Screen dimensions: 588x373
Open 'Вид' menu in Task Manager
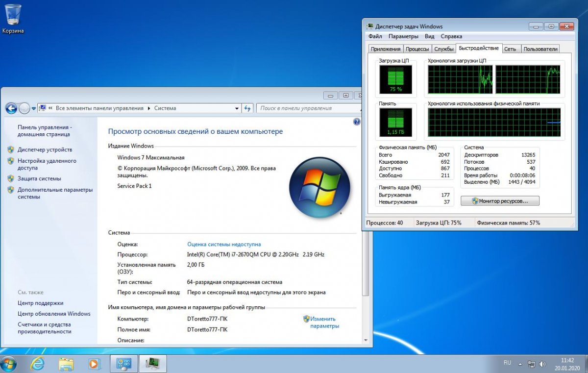430,36
